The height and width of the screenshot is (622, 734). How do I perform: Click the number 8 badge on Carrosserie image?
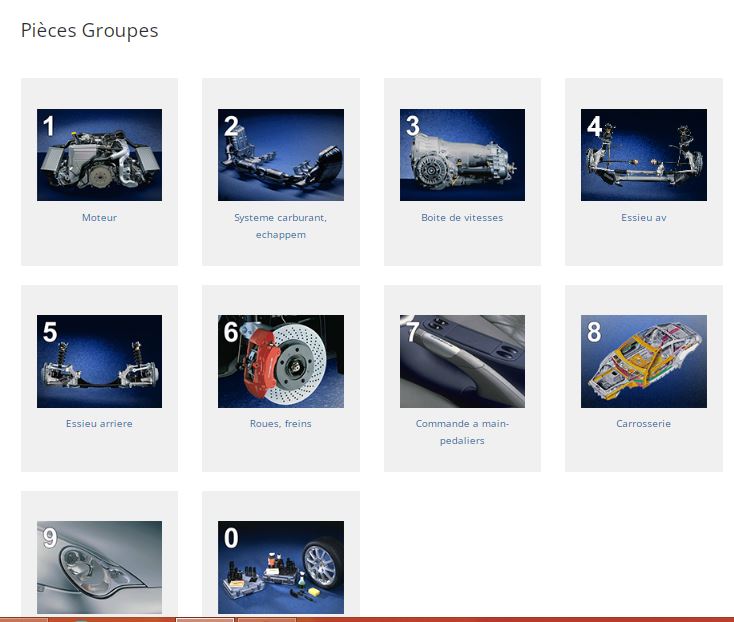(594, 332)
